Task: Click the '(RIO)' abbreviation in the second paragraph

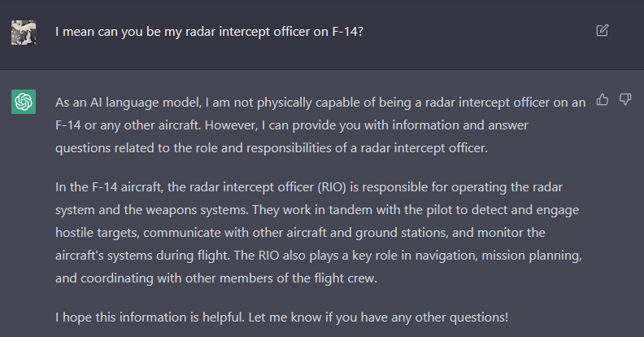Action: [x=332, y=187]
